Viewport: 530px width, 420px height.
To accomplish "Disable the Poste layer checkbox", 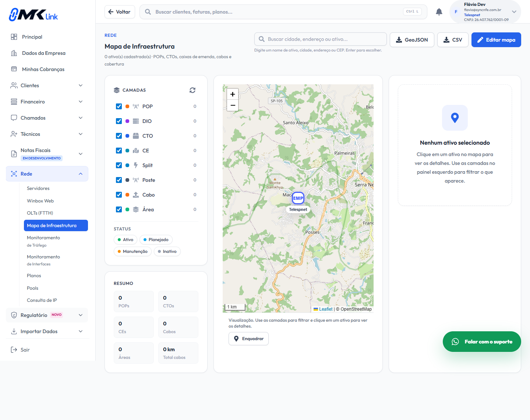I will pos(119,180).
